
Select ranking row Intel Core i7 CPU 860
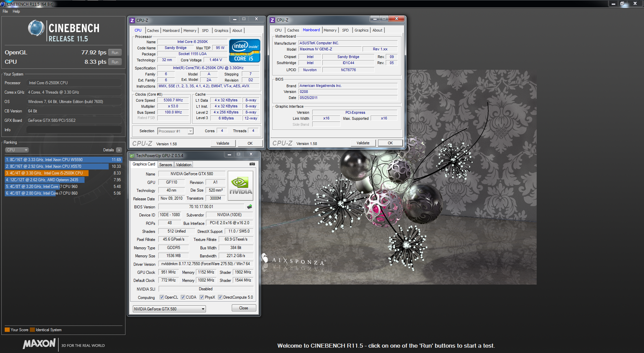click(x=63, y=193)
